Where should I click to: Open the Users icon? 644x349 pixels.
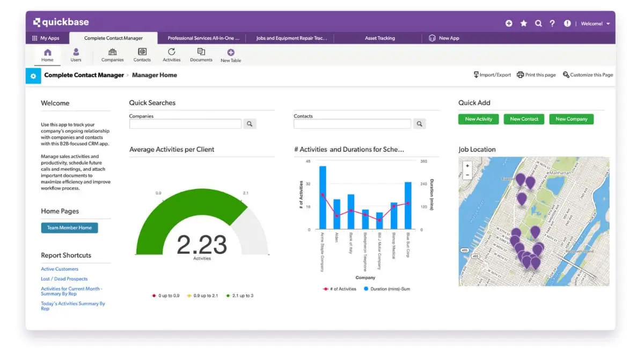click(x=76, y=55)
